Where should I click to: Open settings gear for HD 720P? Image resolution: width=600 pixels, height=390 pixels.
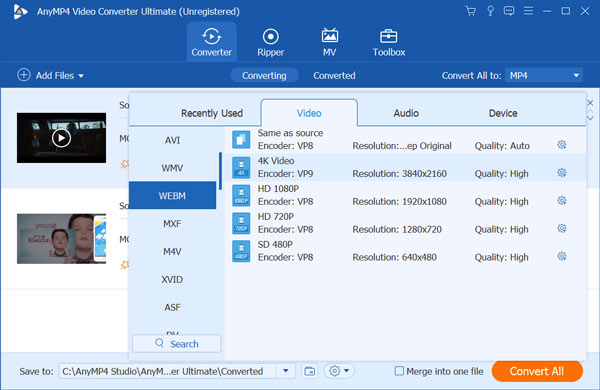(562, 228)
